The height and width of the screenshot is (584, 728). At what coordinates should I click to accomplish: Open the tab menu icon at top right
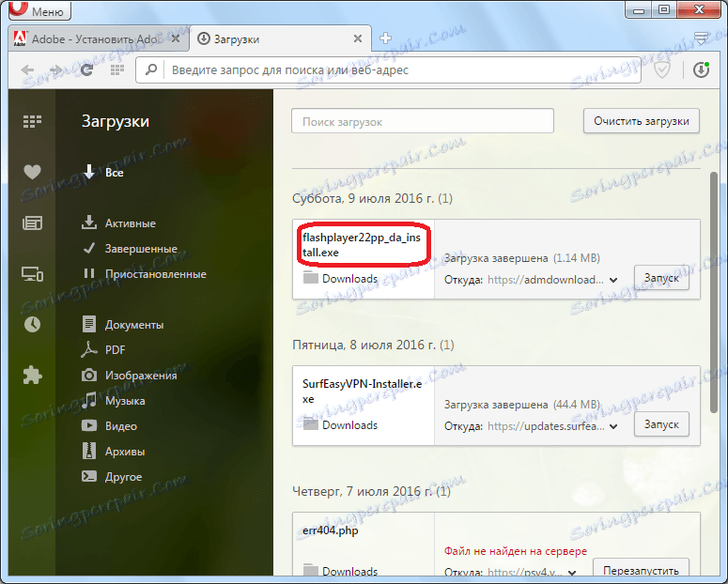click(701, 38)
